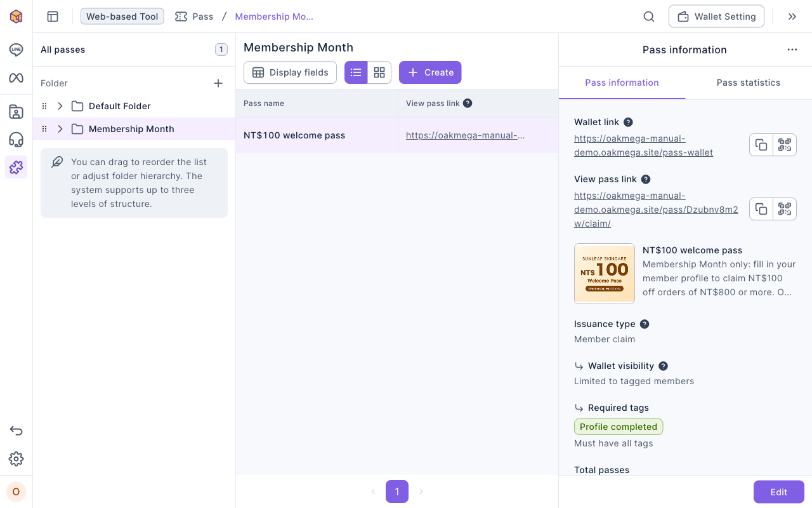812x508 pixels.
Task: Click the Profile completed tag
Action: (x=619, y=427)
